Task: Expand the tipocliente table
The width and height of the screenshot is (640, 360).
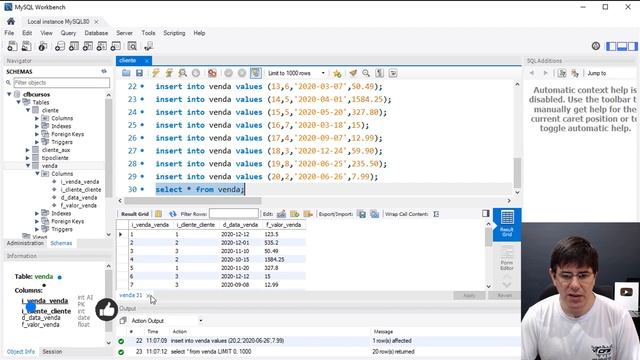Action: tap(28, 158)
